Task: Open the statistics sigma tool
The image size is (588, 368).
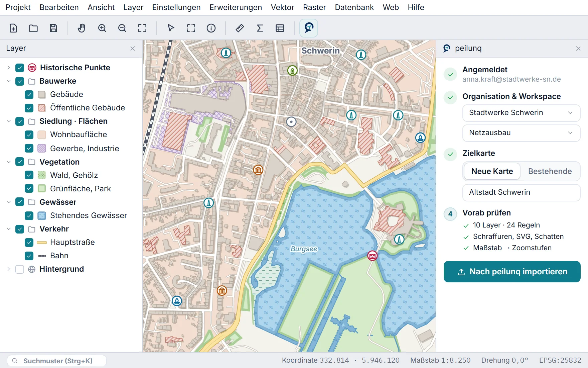Action: [260, 28]
